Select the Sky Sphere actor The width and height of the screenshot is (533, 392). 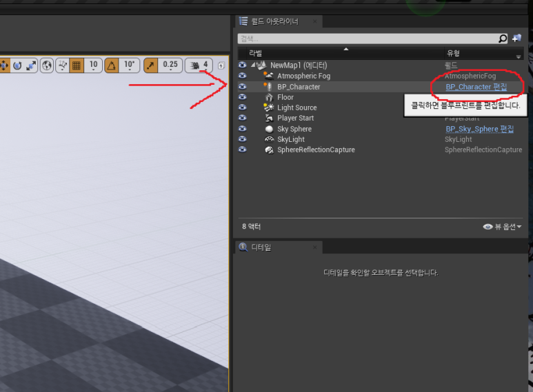(294, 129)
